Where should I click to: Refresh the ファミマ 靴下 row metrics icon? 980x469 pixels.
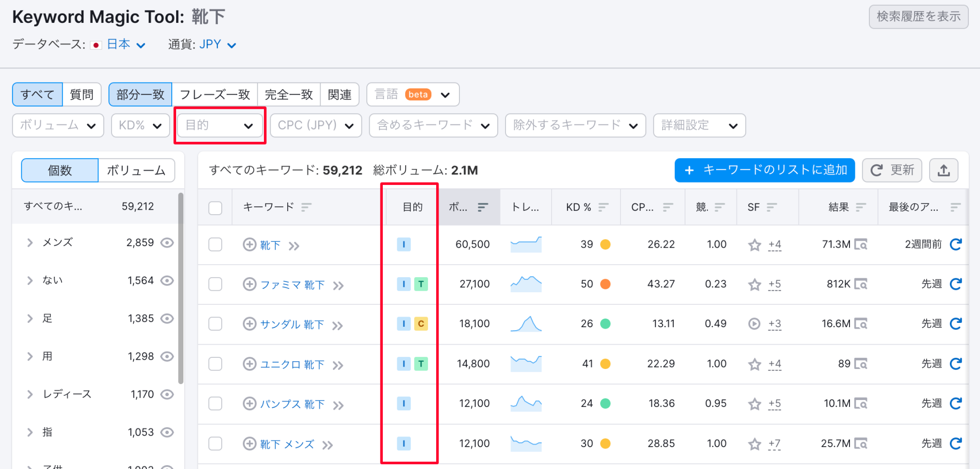click(956, 284)
